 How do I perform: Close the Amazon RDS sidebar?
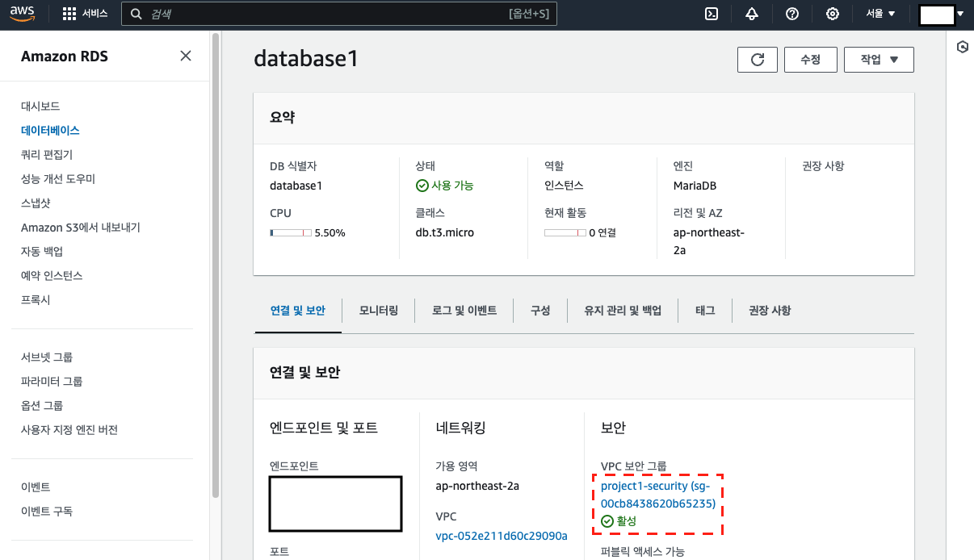point(186,56)
